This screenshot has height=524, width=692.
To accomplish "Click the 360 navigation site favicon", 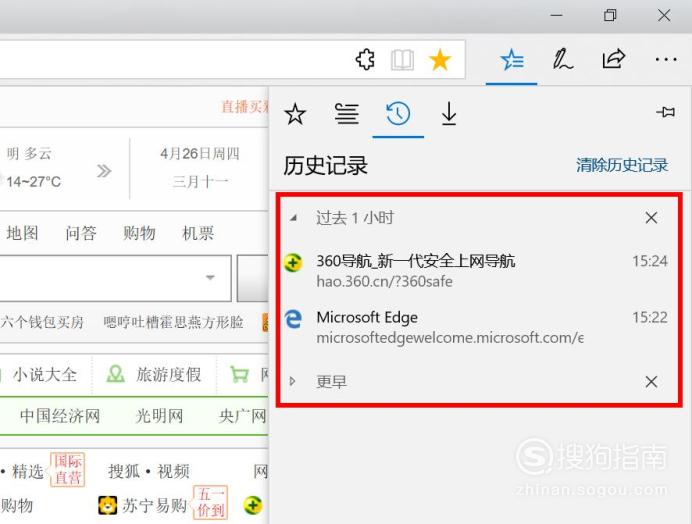I will coord(293,263).
